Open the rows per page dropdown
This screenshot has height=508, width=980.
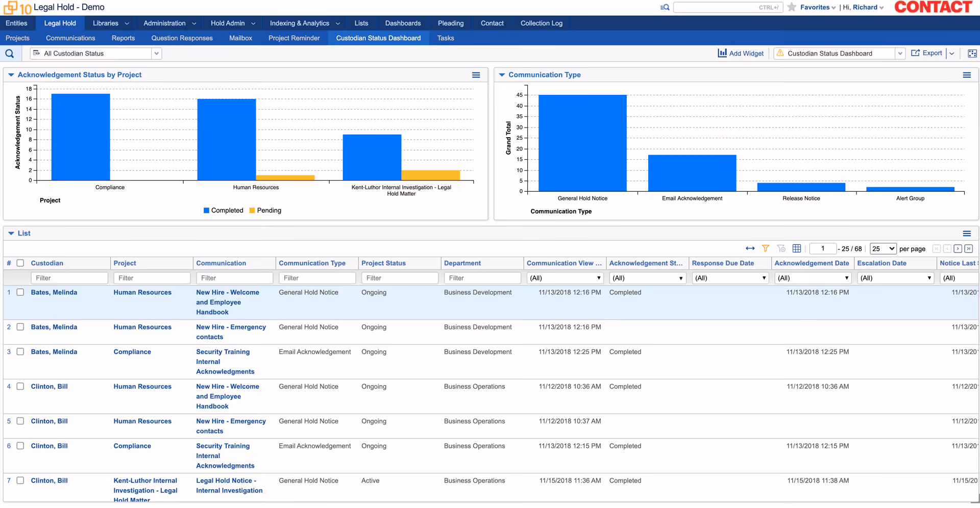click(883, 249)
